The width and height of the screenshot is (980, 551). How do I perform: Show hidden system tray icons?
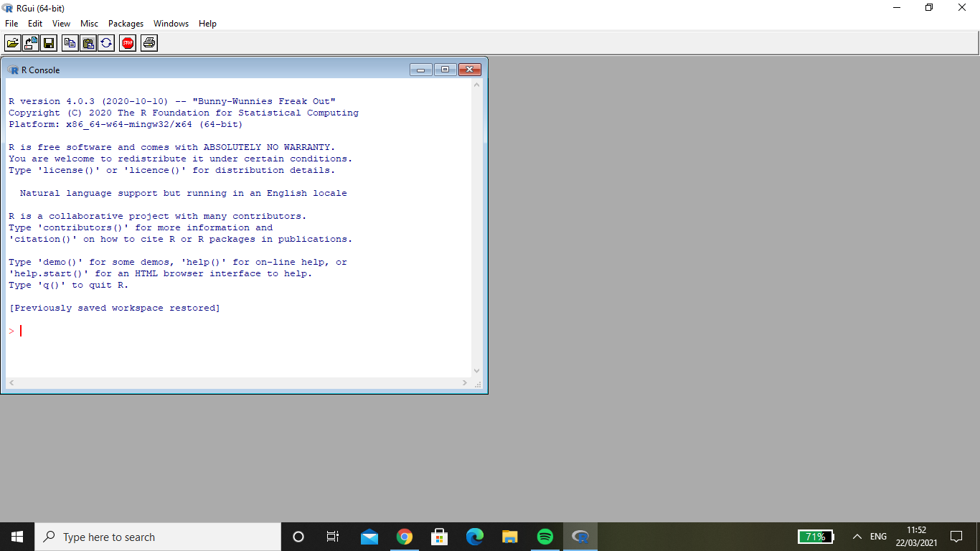pos(857,537)
